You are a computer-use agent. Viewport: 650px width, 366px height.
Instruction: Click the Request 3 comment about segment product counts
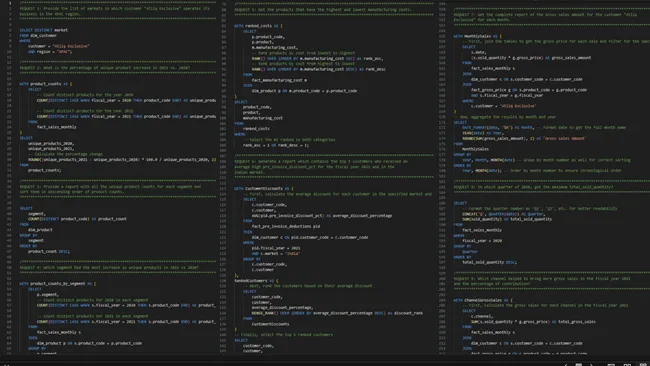(110, 189)
